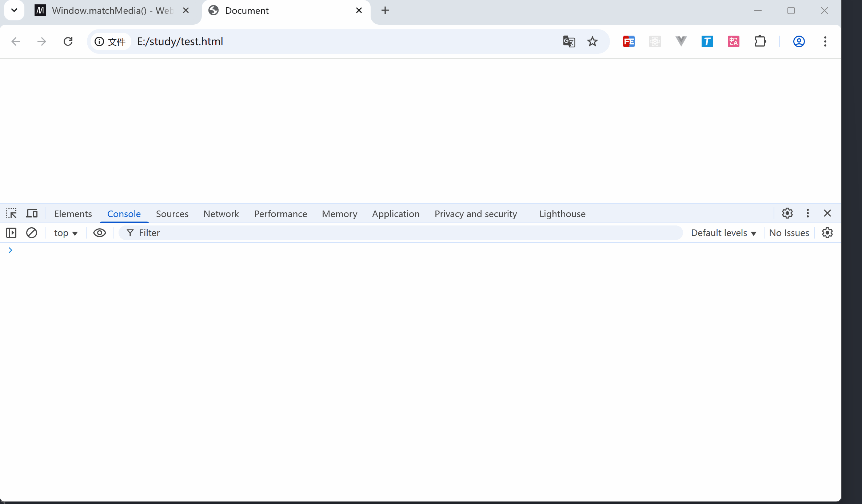Open DevTools three-dot customize menu
The height and width of the screenshot is (504, 862).
807,213
